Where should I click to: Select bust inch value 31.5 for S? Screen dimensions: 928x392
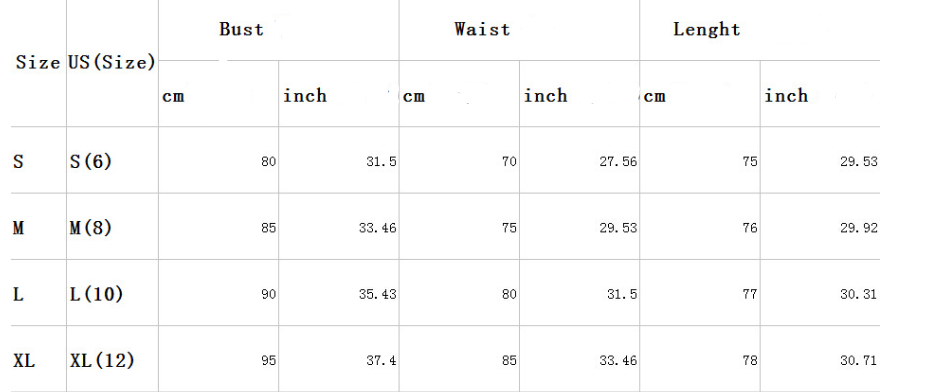381,162
